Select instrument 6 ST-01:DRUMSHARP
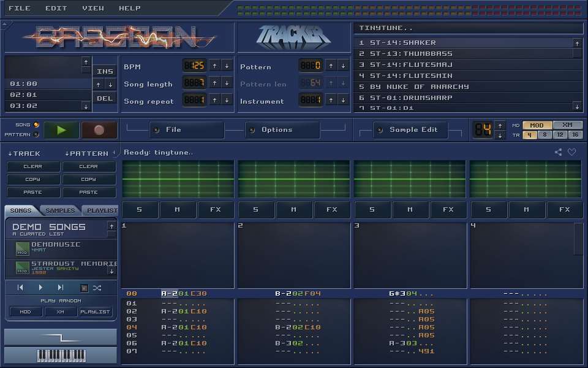The width and height of the screenshot is (588, 368). pyautogui.click(x=464, y=98)
